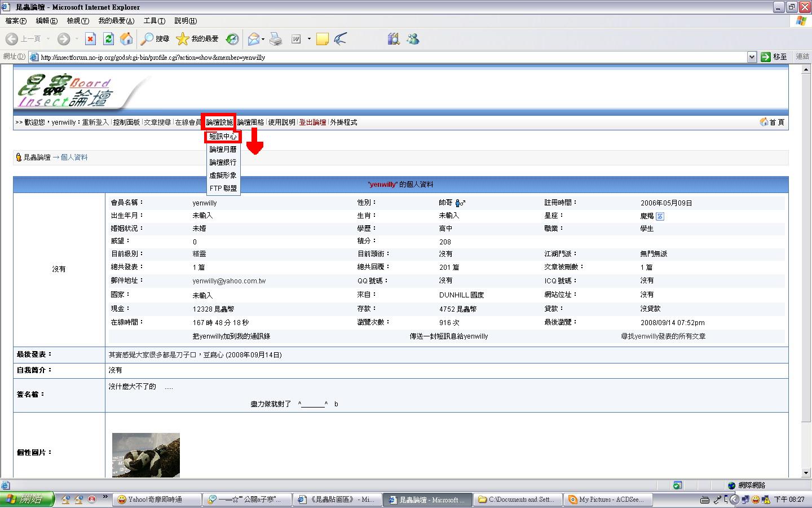This screenshot has height=508, width=812.
Task: Open the Mail toolbar icon
Action: click(253, 39)
